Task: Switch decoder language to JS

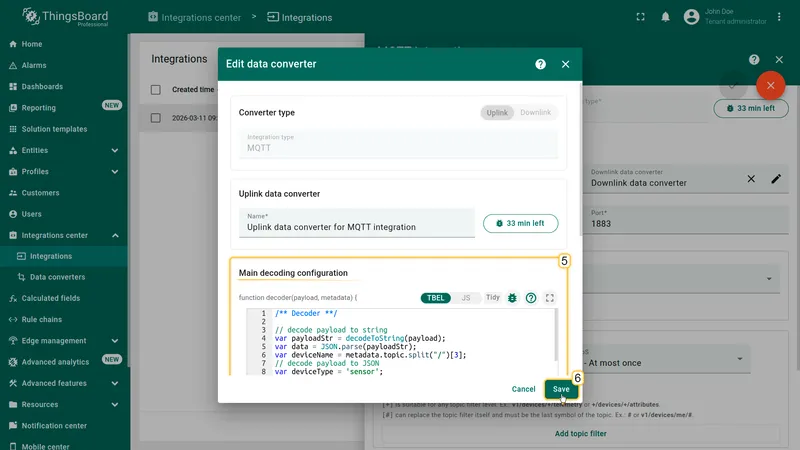Action: point(465,298)
